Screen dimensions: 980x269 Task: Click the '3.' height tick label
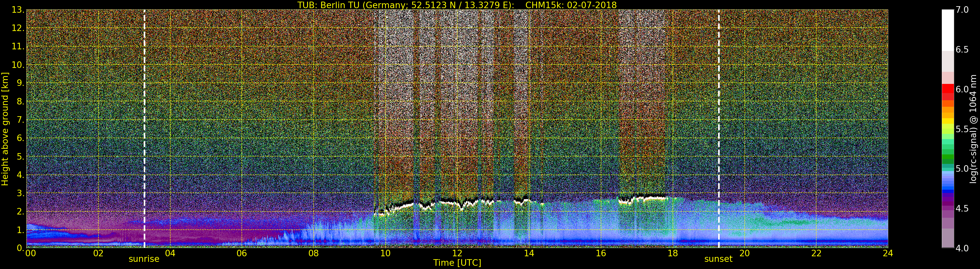point(20,193)
